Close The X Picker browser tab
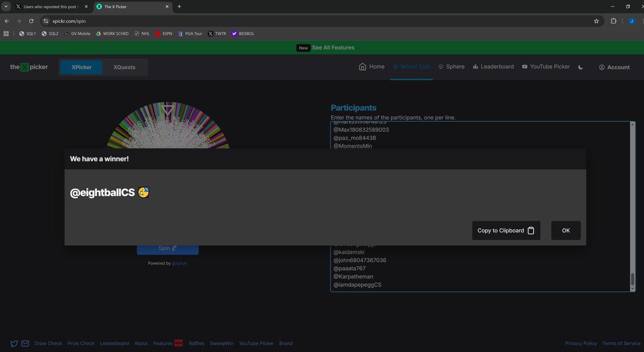This screenshot has height=352, width=644. click(166, 6)
